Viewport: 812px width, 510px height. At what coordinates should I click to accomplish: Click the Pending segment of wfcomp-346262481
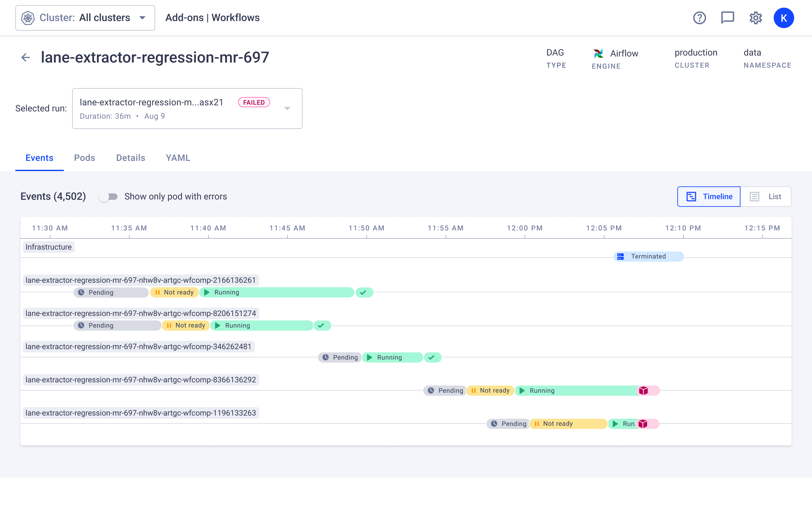point(340,357)
